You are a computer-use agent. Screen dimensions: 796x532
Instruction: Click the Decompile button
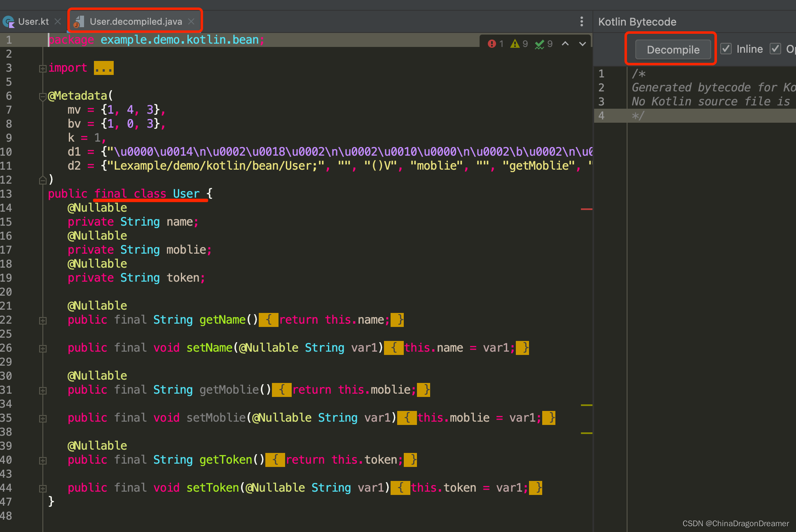673,49
